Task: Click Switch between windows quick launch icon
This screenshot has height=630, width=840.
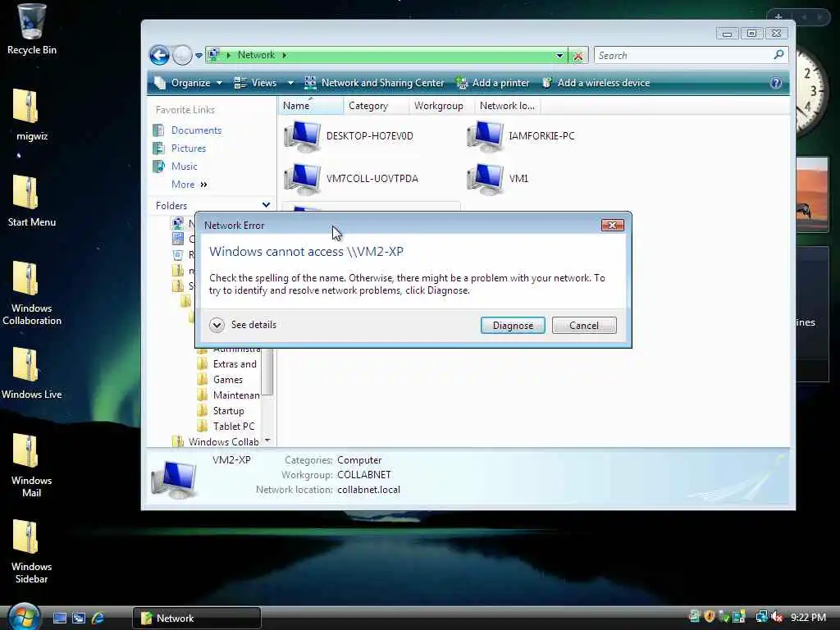Action: pyautogui.click(x=79, y=619)
